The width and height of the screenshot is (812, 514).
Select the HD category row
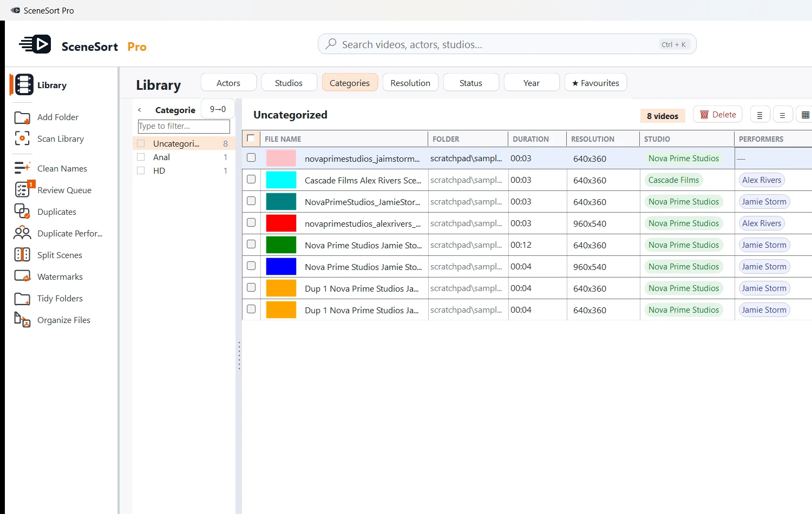tap(184, 170)
